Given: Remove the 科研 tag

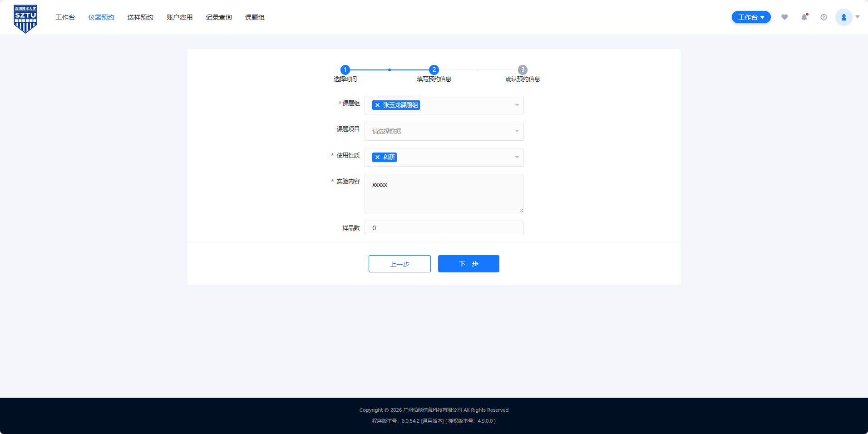Looking at the screenshot, I should [377, 158].
